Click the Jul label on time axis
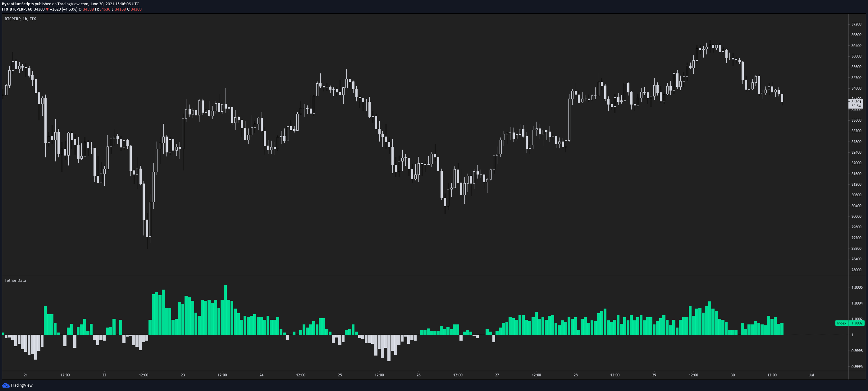Image resolution: width=868 pixels, height=391 pixels. [811, 375]
